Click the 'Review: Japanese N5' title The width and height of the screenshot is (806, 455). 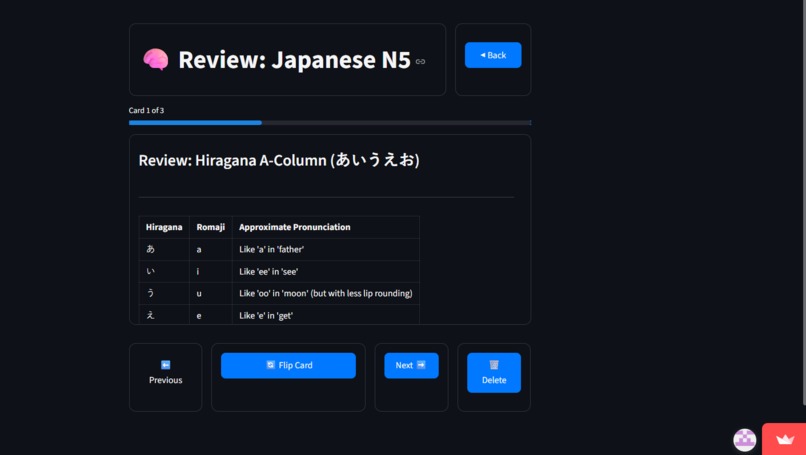coord(295,60)
